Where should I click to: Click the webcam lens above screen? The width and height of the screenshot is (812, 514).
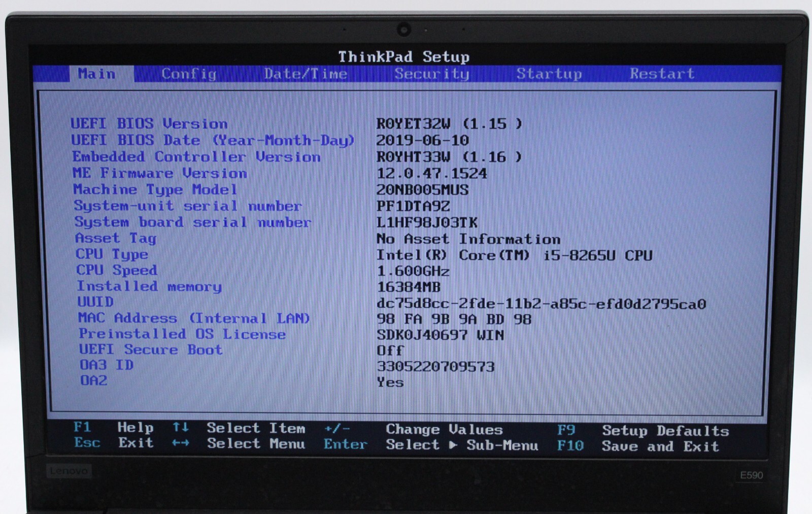point(404,29)
